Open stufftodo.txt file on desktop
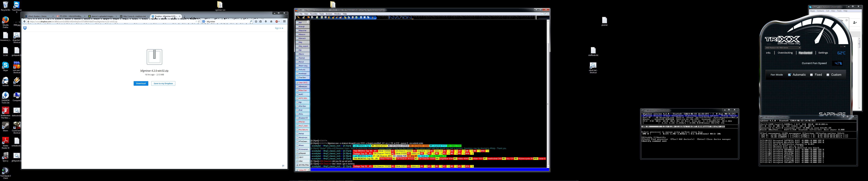 pyautogui.click(x=593, y=52)
